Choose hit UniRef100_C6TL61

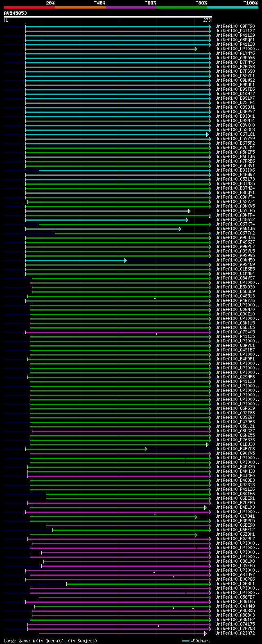click(235, 134)
